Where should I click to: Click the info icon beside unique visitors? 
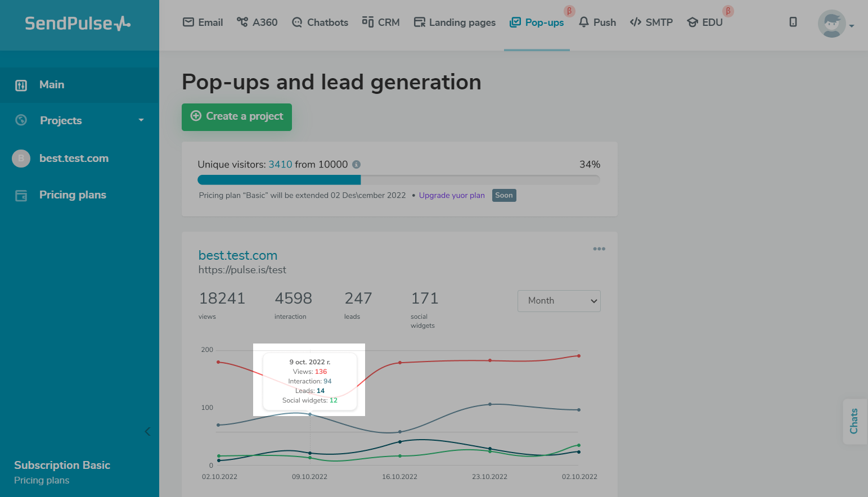pos(357,164)
